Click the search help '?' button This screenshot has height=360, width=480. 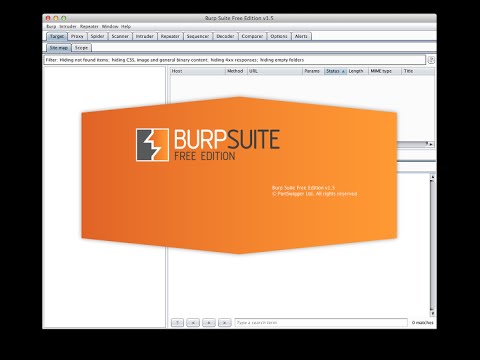(x=177, y=323)
